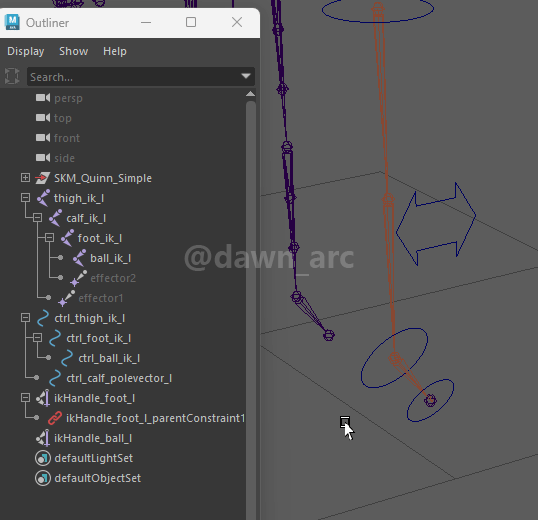Click the parentConstraint chain link icon
This screenshot has height=520, width=538.
(x=55, y=418)
